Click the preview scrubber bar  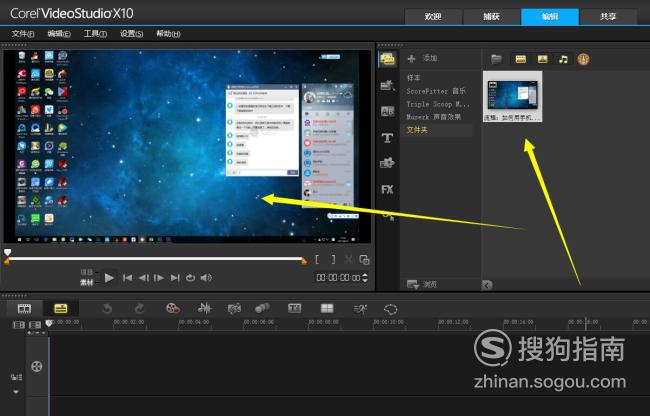(156, 259)
